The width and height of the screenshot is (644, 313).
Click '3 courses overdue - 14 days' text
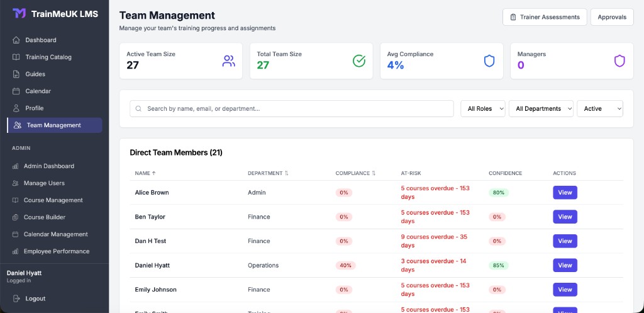[435, 265]
